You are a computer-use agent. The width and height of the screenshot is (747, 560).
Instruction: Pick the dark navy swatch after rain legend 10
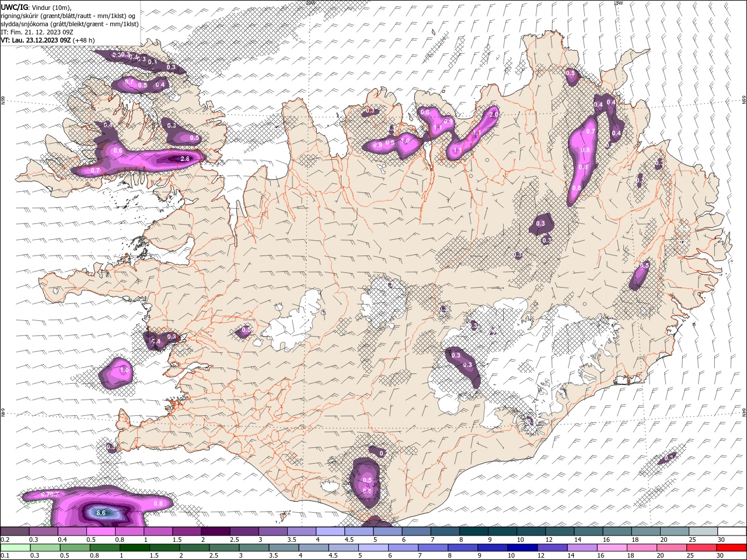(x=522, y=548)
